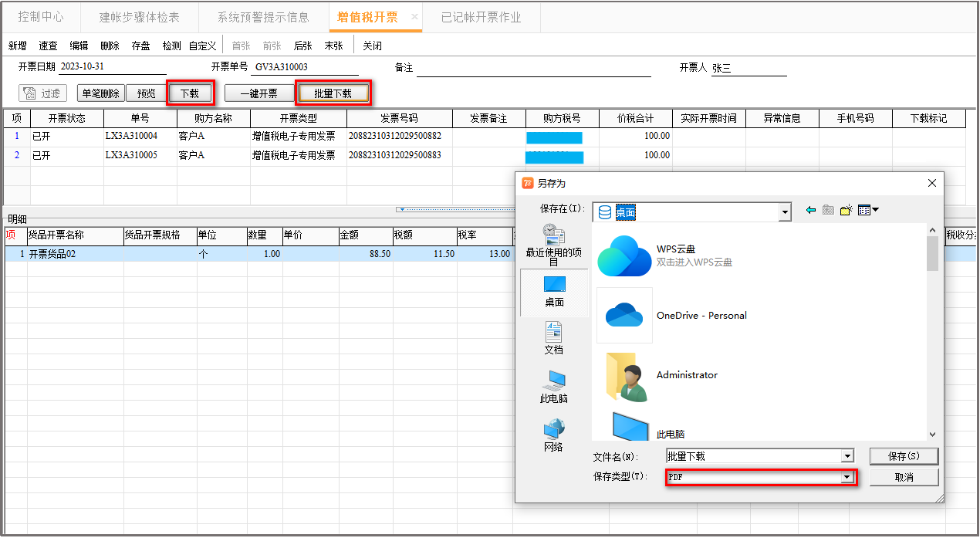Click the 批里下载 button
The image size is (980, 538).
(x=333, y=93)
